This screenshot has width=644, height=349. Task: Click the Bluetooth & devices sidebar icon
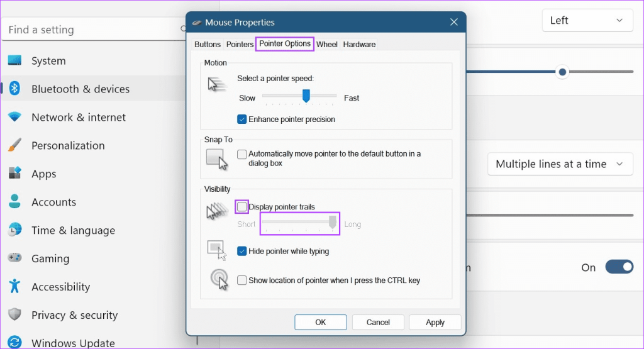pyautogui.click(x=15, y=89)
